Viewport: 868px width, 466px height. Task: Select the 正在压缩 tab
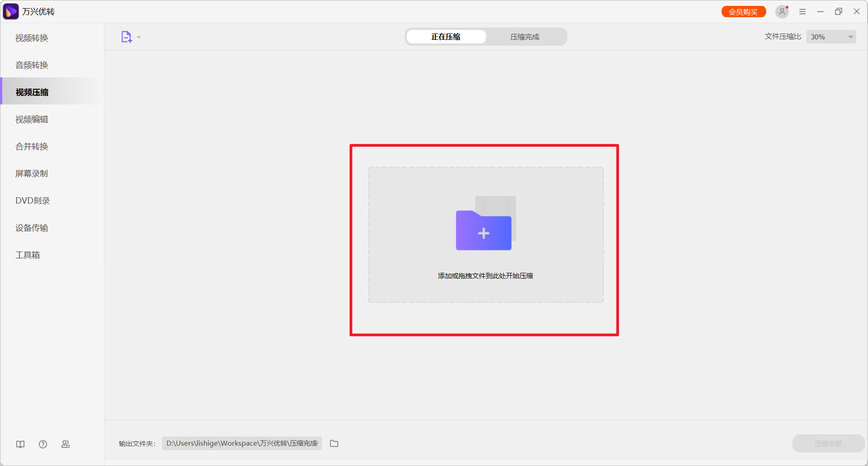tap(446, 37)
